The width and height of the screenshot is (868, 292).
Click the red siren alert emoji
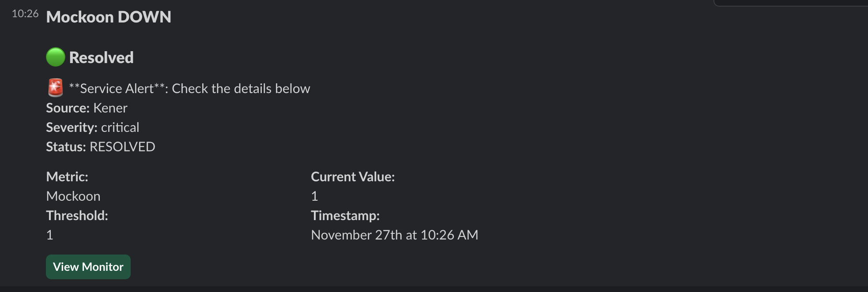[56, 88]
